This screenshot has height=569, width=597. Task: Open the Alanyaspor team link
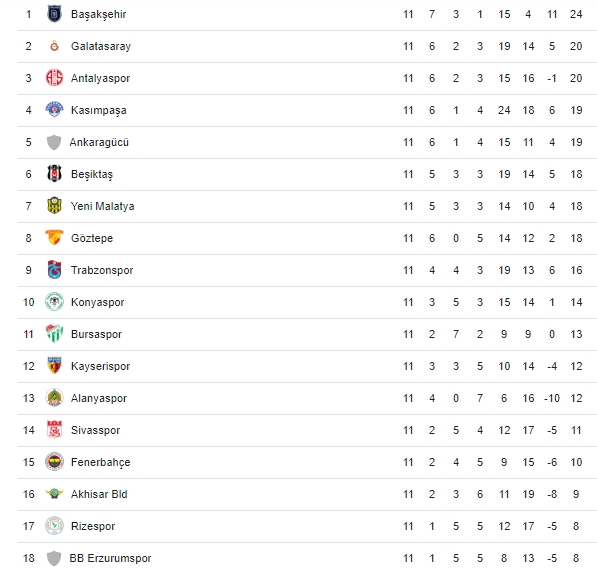pyautogui.click(x=99, y=398)
